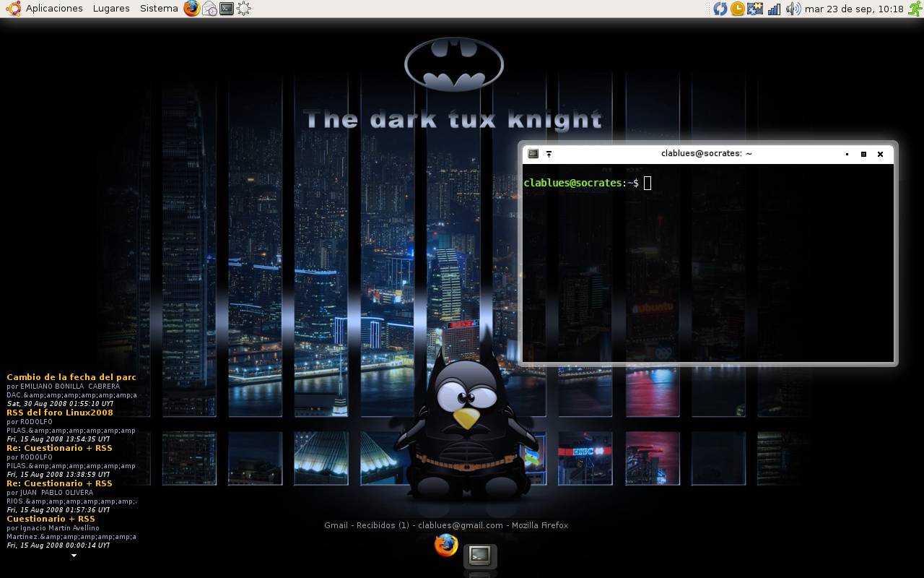Open the volume speaker control

tap(793, 9)
